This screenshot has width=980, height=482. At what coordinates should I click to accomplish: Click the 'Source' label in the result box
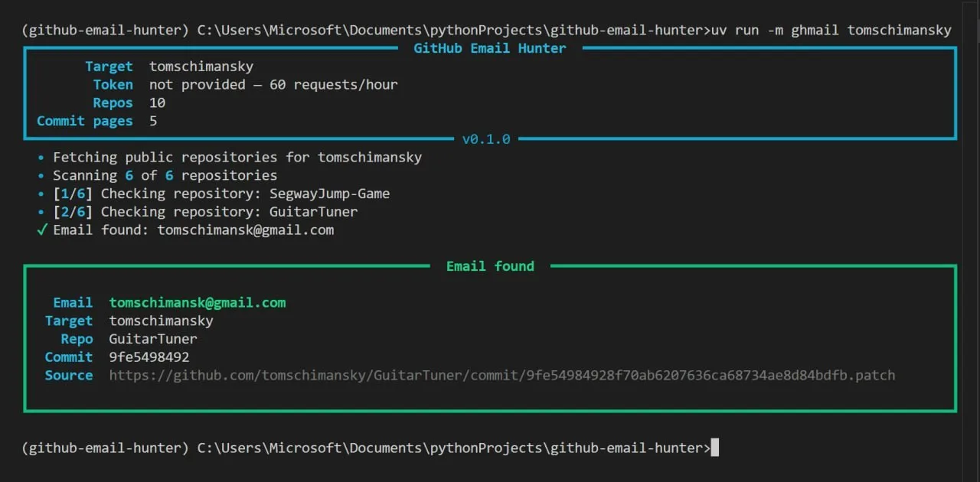69,376
